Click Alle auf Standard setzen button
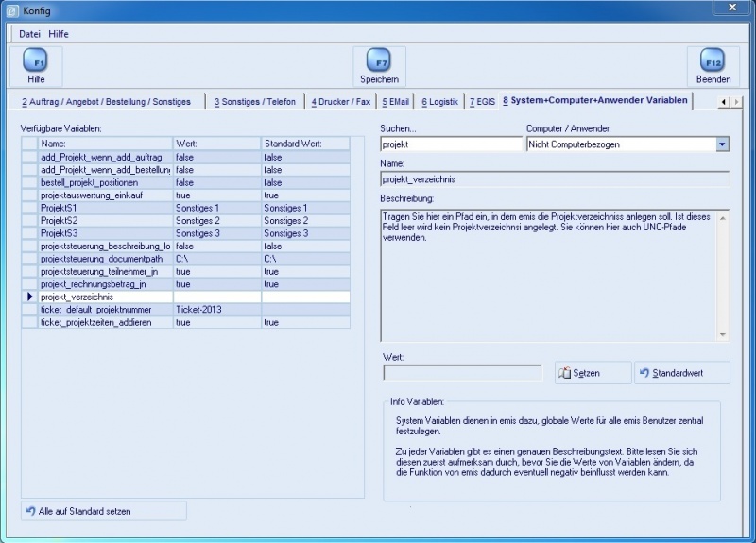 tap(104, 511)
